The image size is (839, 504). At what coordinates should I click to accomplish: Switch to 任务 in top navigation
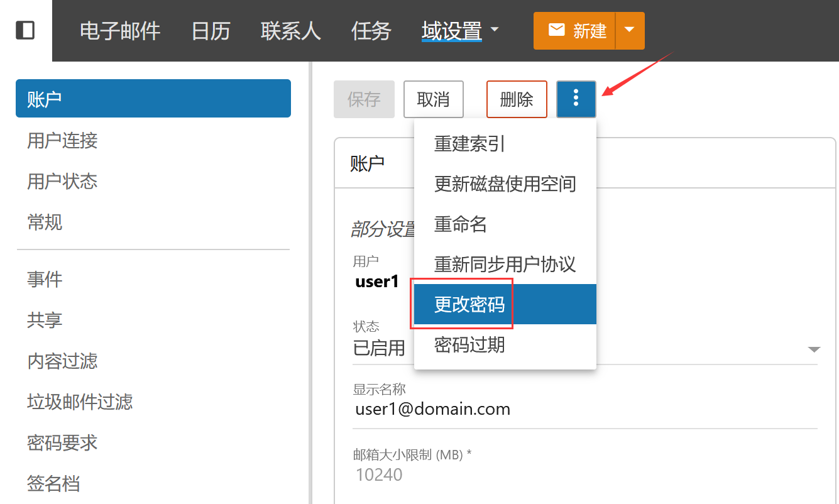pos(371,31)
